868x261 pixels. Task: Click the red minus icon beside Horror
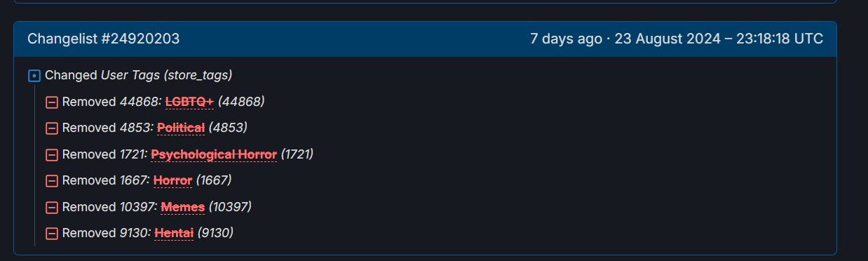click(51, 181)
